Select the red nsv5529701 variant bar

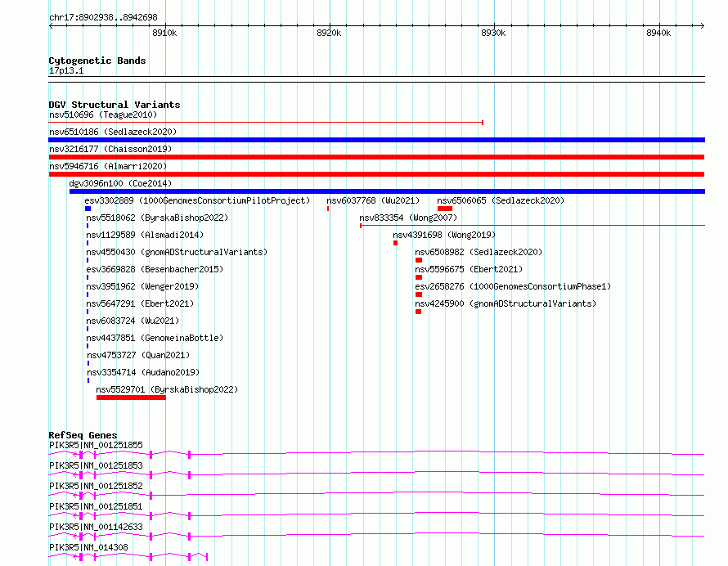point(131,398)
